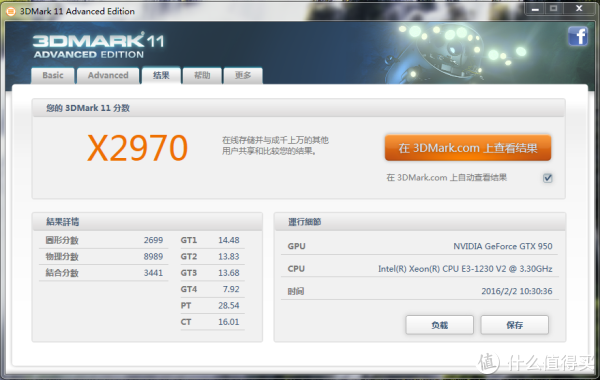Click the GT4 value 7.92

(x=231, y=289)
